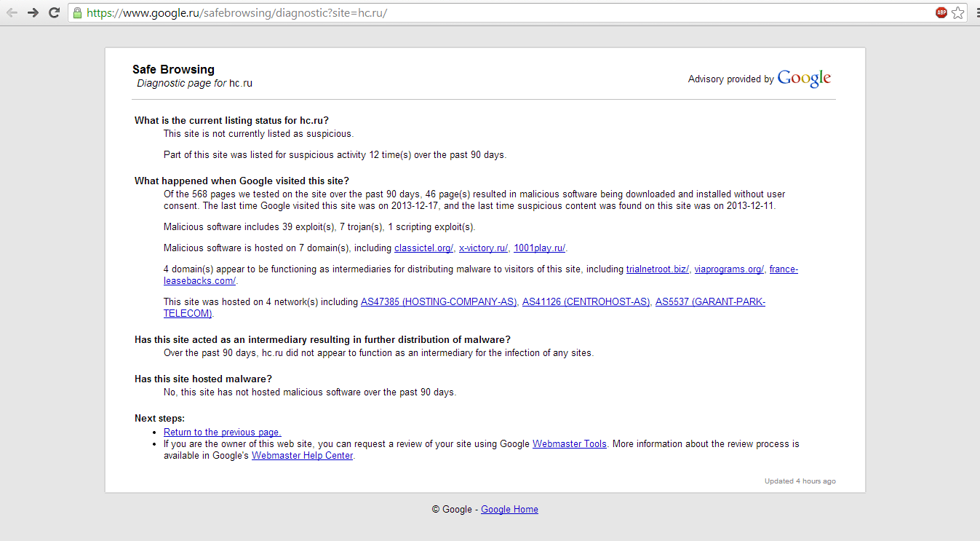This screenshot has height=541, width=980.
Task: Bookmark this page with the star icon
Action: click(x=958, y=12)
